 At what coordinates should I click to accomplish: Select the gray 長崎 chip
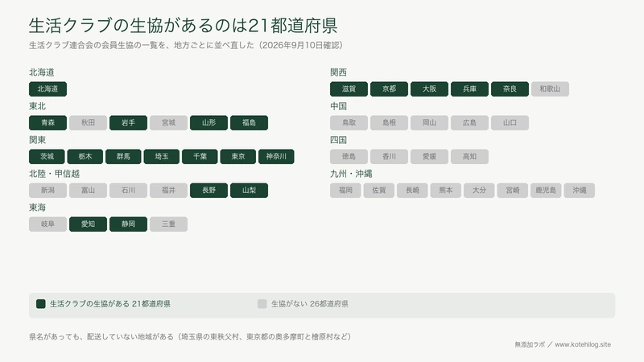[412, 191]
